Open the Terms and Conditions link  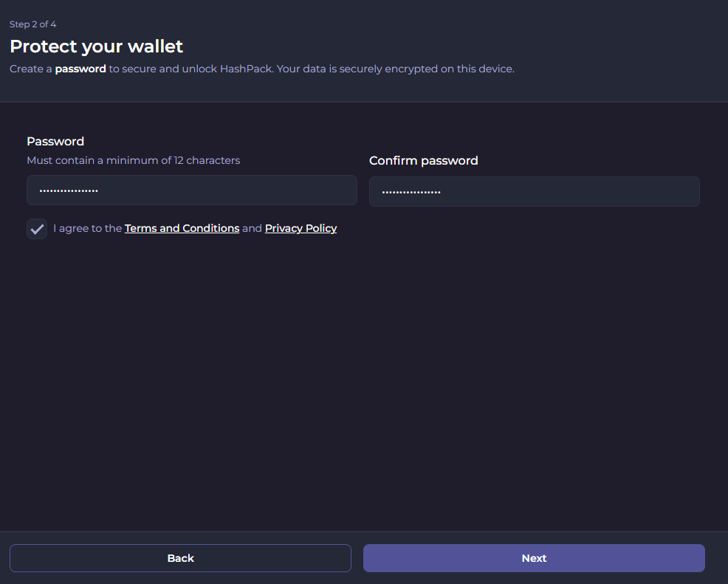tap(182, 229)
